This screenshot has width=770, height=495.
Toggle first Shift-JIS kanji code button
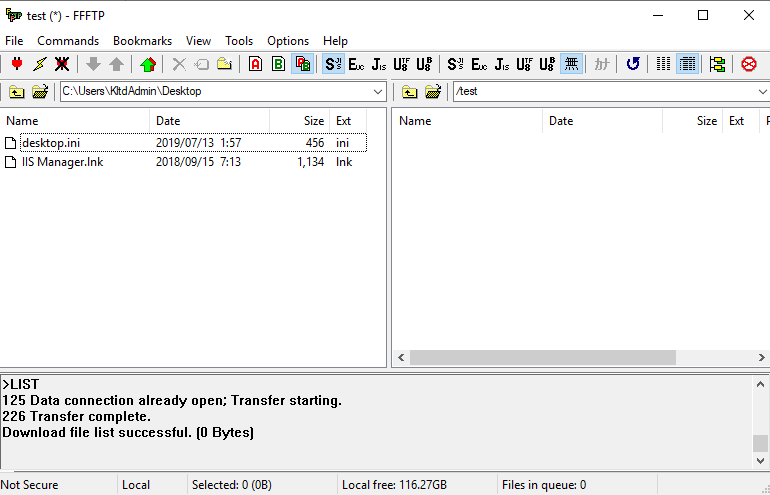(x=333, y=64)
